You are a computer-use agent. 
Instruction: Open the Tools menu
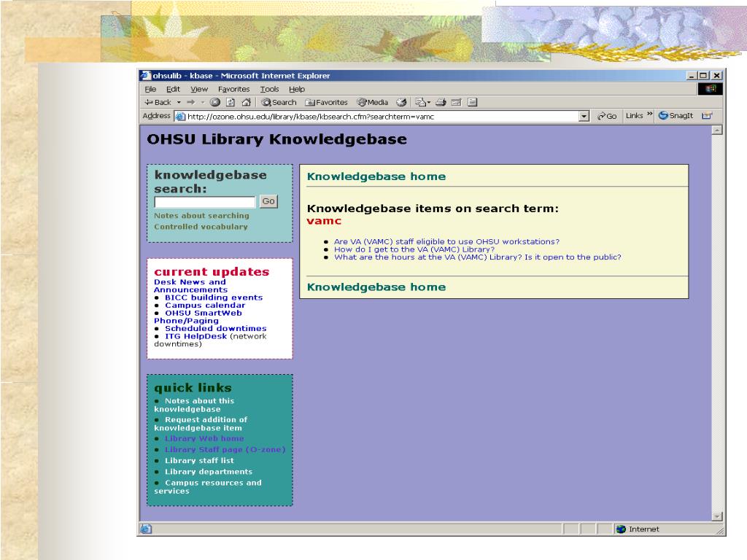(x=269, y=89)
